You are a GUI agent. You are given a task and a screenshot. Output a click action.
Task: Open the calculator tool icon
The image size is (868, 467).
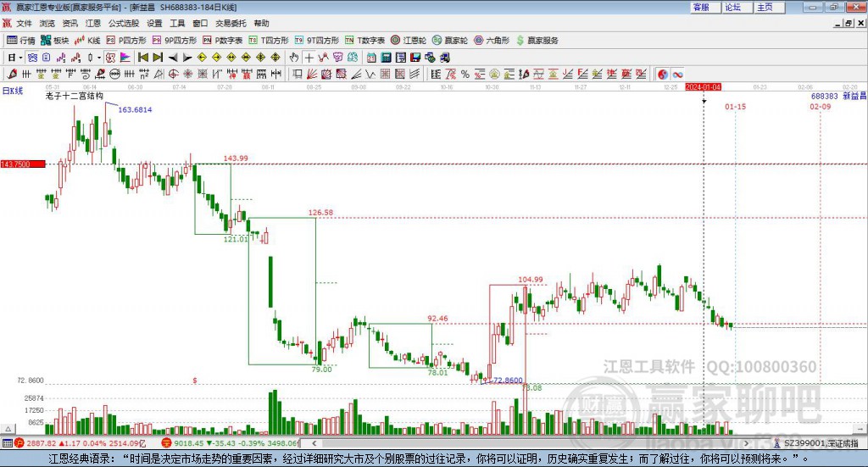click(387, 58)
